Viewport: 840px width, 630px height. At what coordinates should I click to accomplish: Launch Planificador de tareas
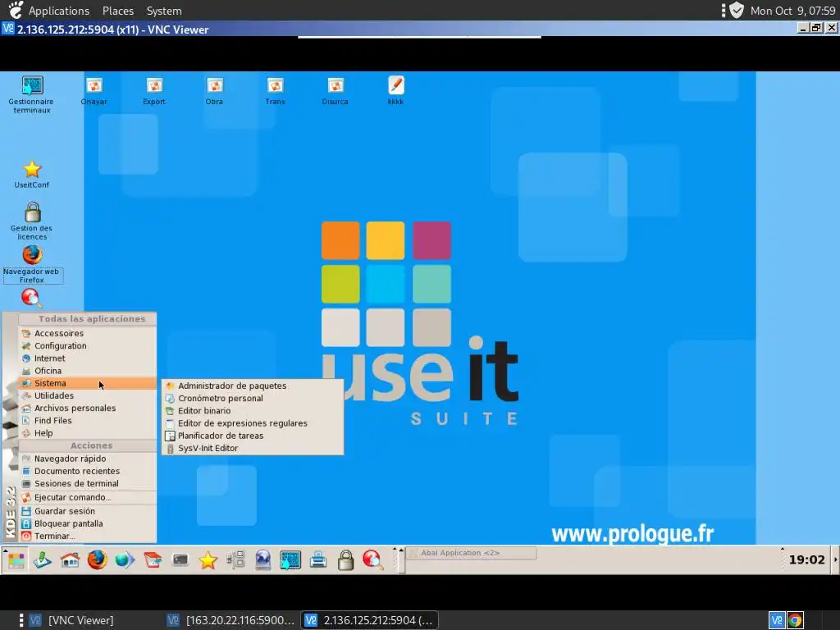tap(253, 436)
